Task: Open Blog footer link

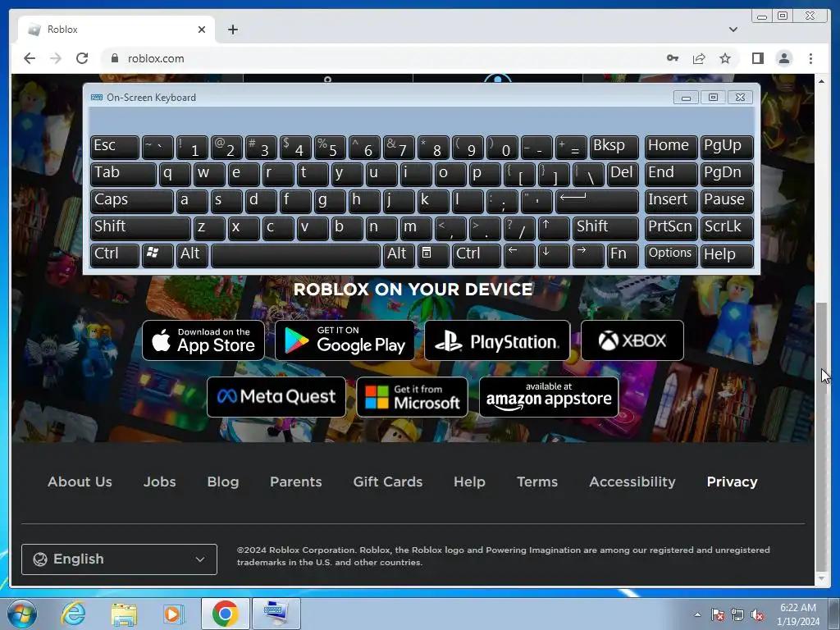Action: point(223,482)
